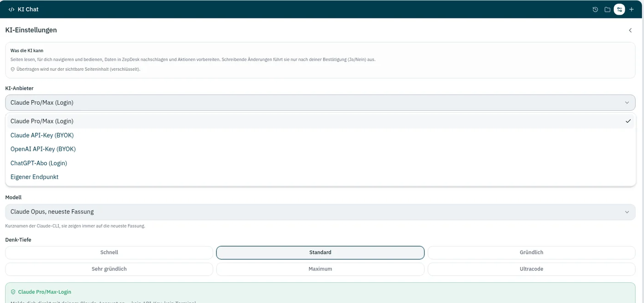Set Denk-Tiefe to Sehr gründlich
Image resolution: width=644 pixels, height=303 pixels.
pyautogui.click(x=109, y=269)
